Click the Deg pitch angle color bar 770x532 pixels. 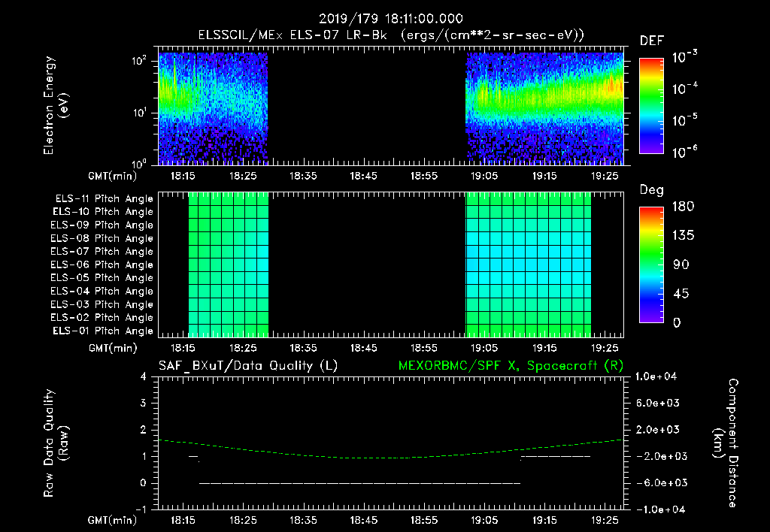[x=651, y=264]
